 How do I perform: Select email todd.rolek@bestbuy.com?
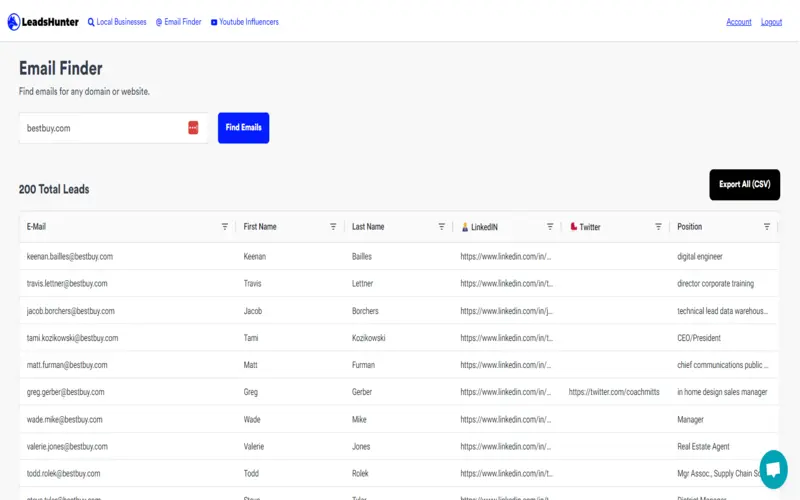(63, 473)
